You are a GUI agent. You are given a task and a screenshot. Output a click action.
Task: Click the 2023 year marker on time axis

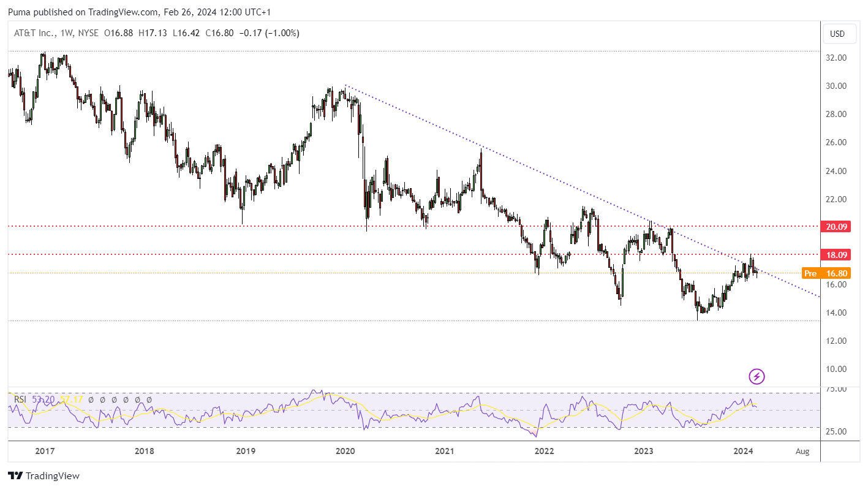[643, 451]
